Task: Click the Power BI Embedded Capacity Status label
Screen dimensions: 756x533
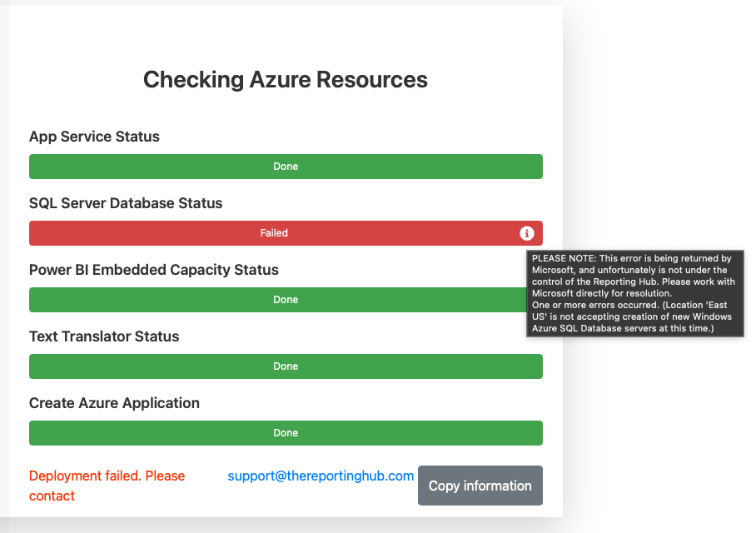Action: coord(154,270)
